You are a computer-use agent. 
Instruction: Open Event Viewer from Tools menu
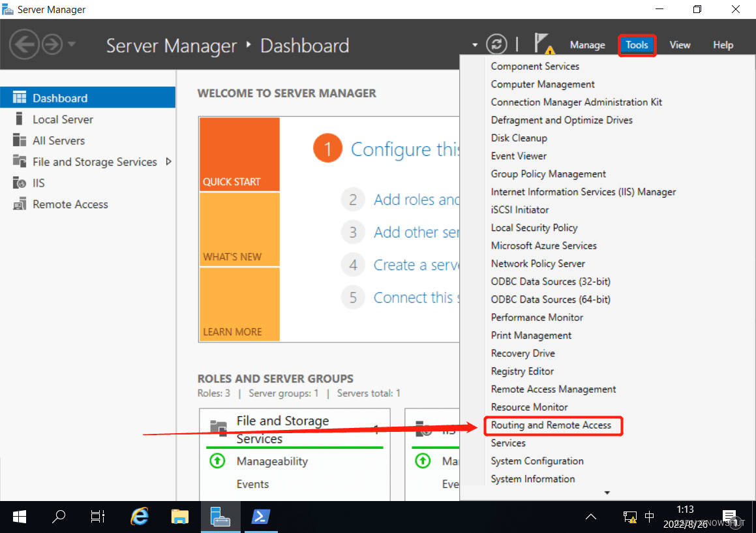coord(519,157)
